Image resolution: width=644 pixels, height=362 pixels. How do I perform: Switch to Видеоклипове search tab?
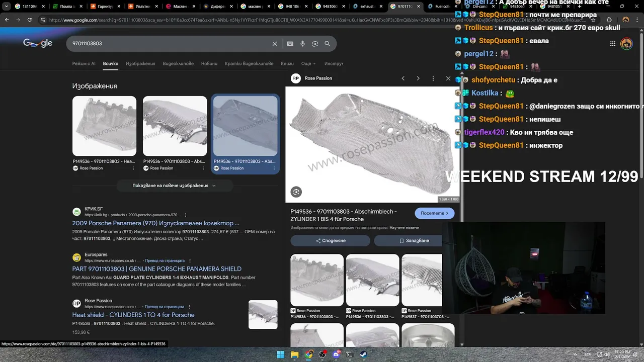point(178,64)
